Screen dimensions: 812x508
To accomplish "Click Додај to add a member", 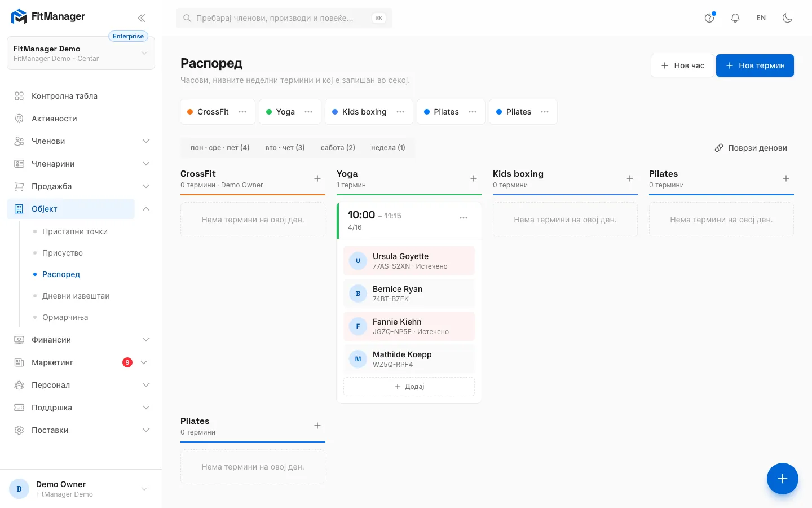I will coord(409,387).
